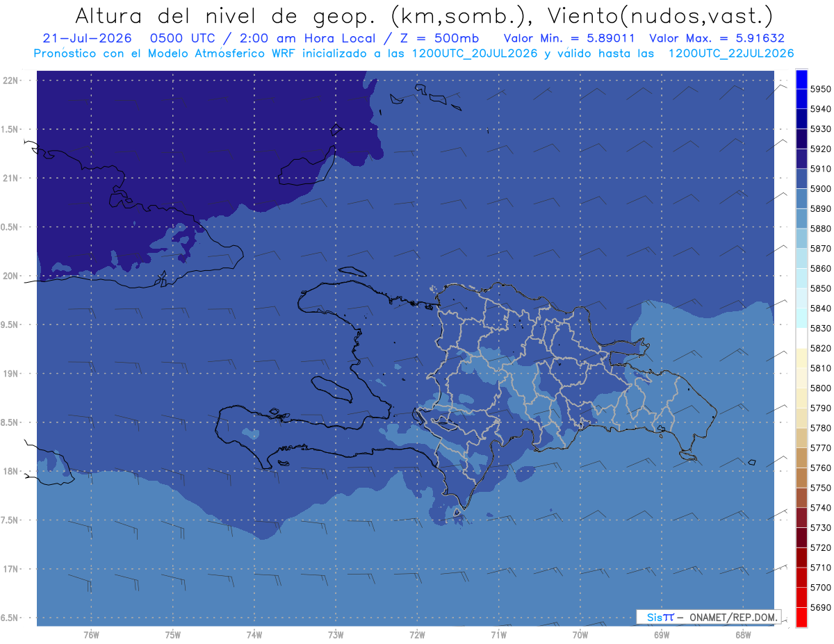Click the '5870' colorbar value
The width and height of the screenshot is (834, 644).
tap(820, 249)
